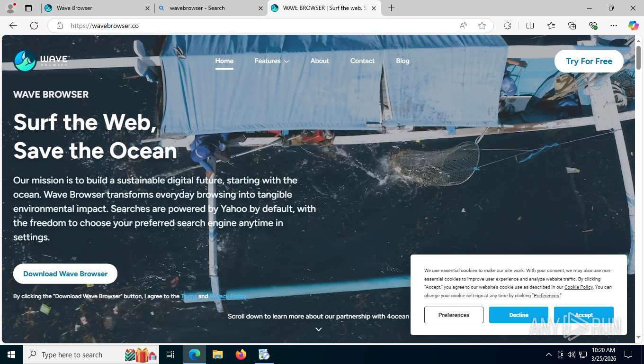Open the volume control icon
Viewport: 644px width, 364px height.
coord(572,355)
